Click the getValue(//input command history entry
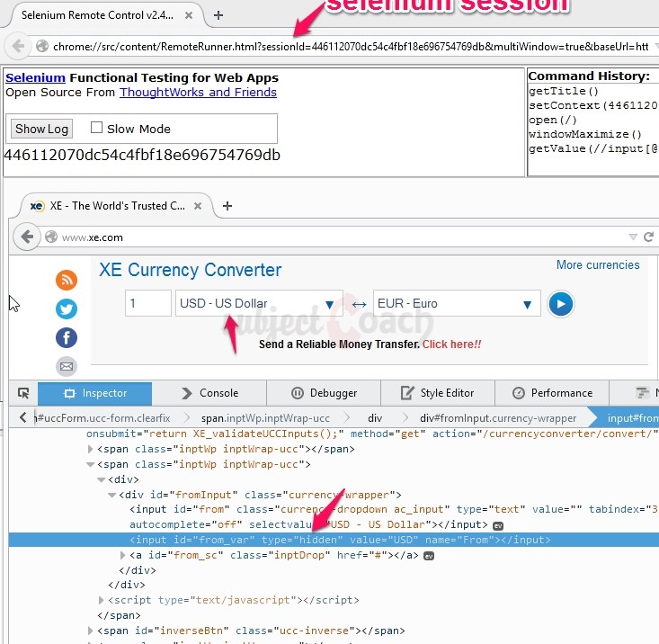 [592, 148]
